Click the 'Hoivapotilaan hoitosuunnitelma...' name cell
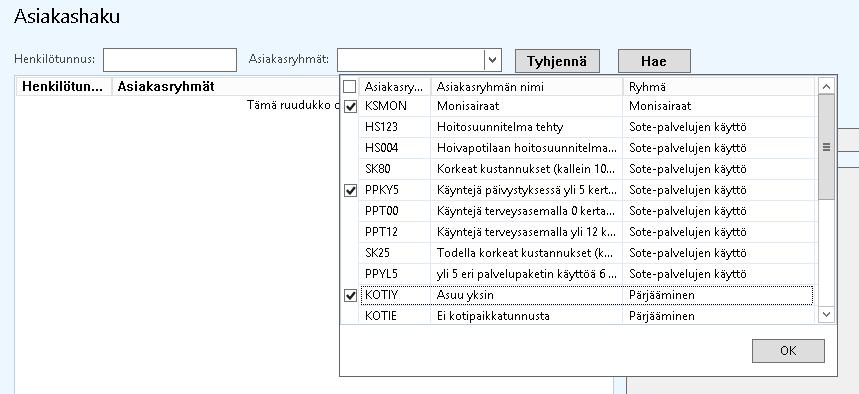Screen dimensions: 859x394 [526, 148]
